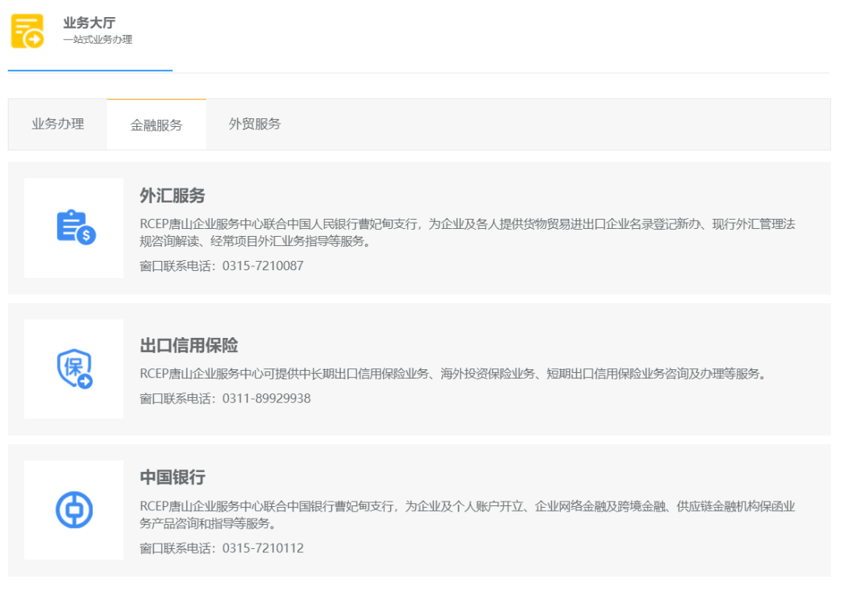Click the 一站式业务办理 subtitle
Screen dimensions: 841x616
pyautogui.click(x=97, y=40)
